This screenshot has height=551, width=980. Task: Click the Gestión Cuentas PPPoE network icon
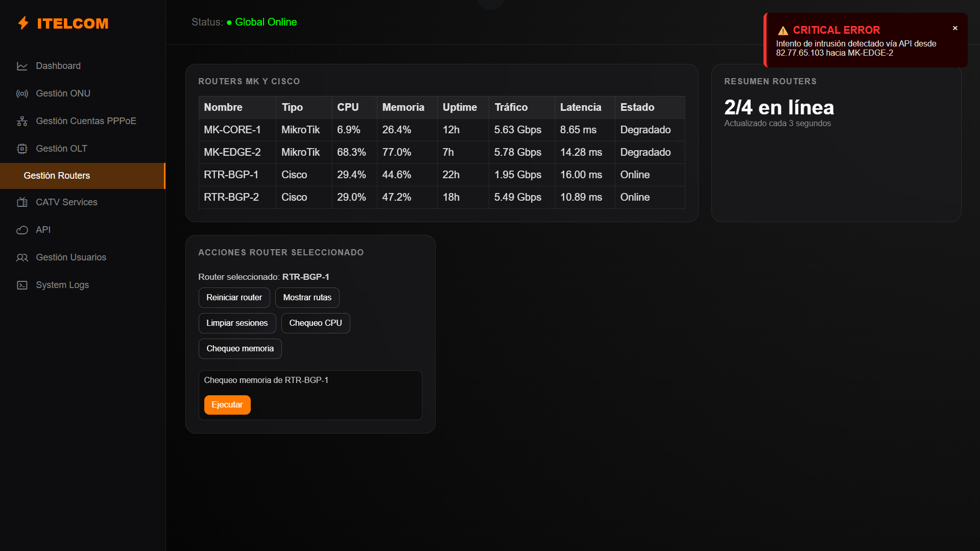tap(22, 121)
